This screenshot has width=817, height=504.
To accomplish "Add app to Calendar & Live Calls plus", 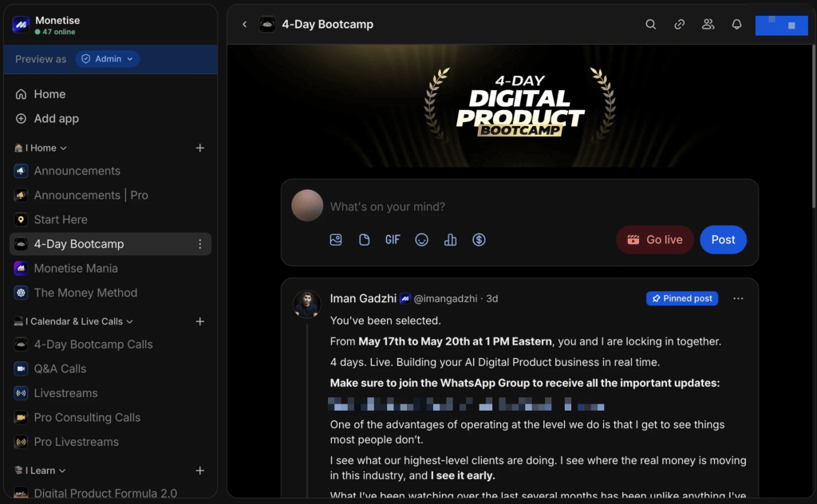I will pyautogui.click(x=200, y=321).
